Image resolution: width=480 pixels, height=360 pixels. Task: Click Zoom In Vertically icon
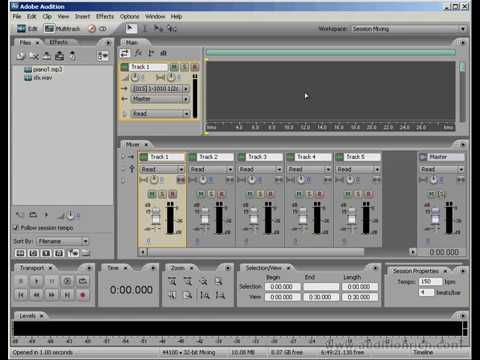[x=204, y=295]
